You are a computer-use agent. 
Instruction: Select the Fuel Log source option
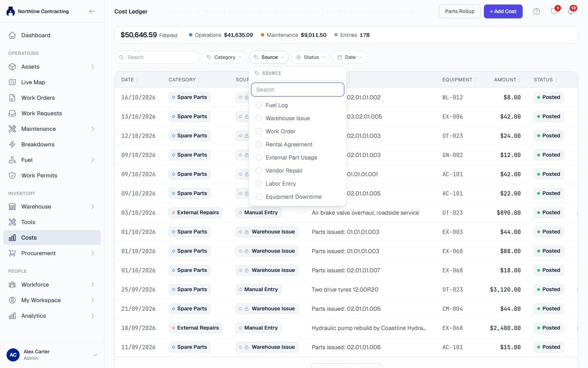pos(298,105)
